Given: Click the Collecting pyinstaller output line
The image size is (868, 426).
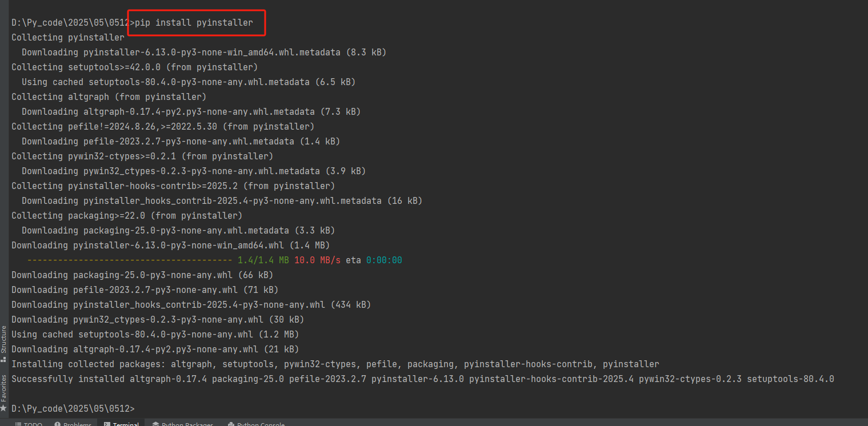Looking at the screenshot, I should coord(67,37).
